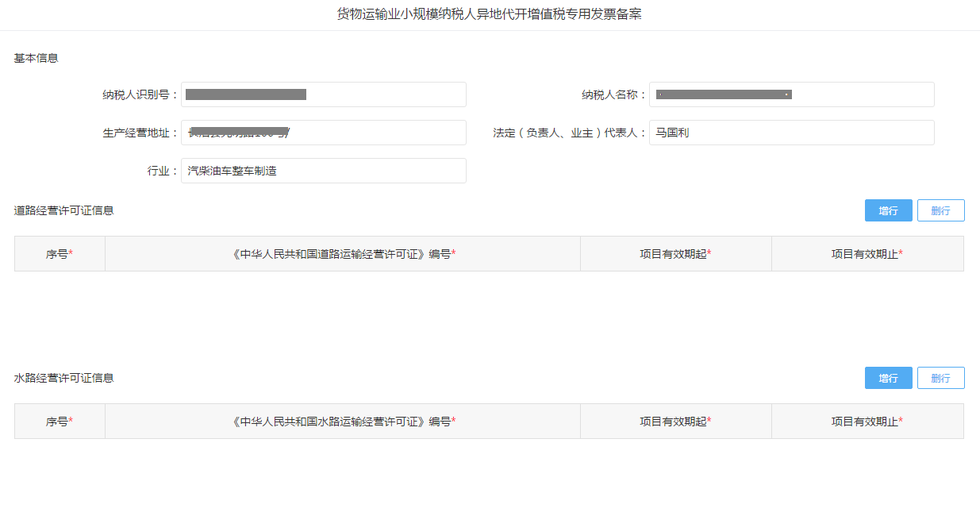The image size is (980, 516).
Task: Click the 《中华人民共和国道路运输经营许可证》编号 column header
Action: [343, 254]
